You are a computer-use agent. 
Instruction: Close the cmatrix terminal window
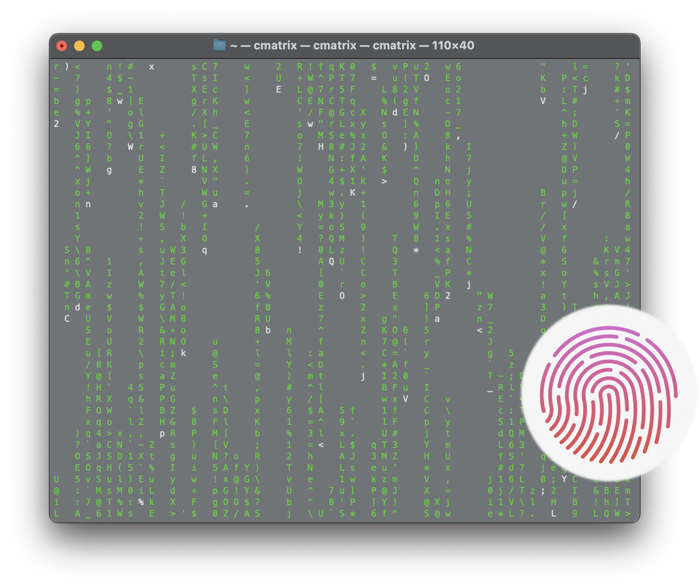[62, 46]
